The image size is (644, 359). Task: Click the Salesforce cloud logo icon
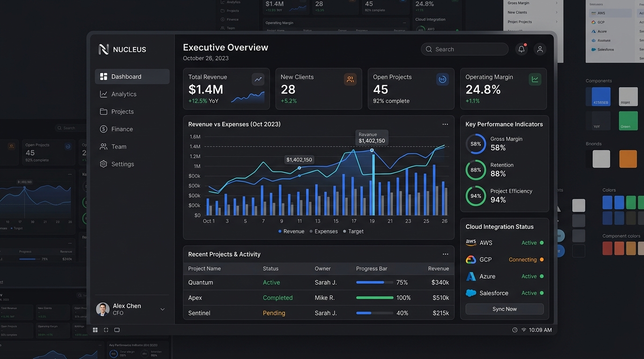click(x=471, y=293)
